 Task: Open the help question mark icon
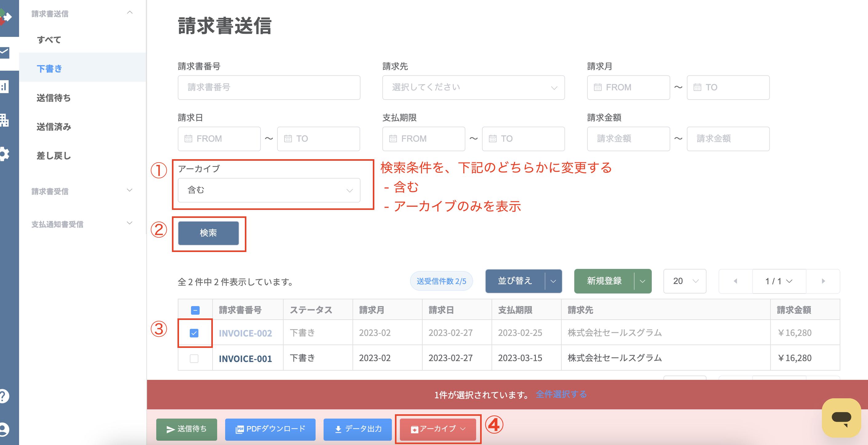(4, 396)
